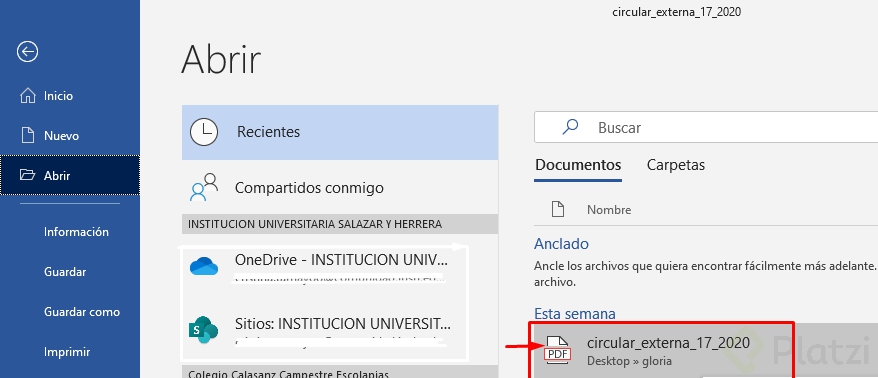Click the Anclado section heading
The image size is (878, 378).
tap(561, 244)
